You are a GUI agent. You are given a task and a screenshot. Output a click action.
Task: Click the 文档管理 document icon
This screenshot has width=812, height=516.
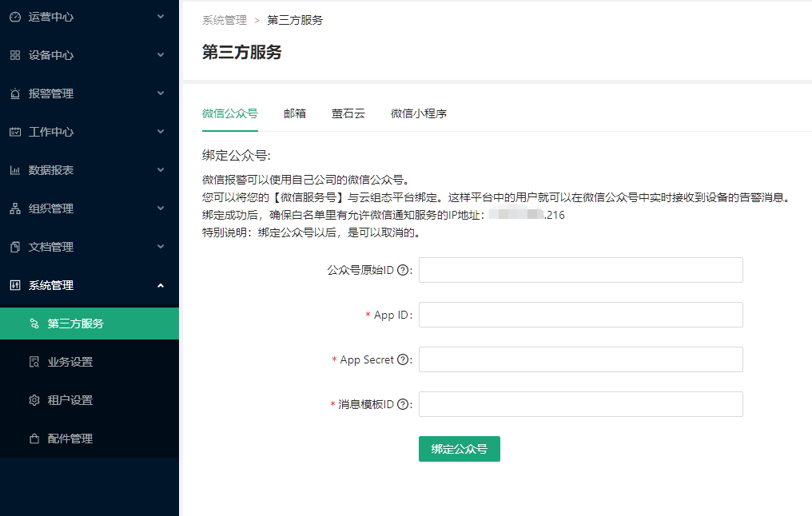pos(14,247)
